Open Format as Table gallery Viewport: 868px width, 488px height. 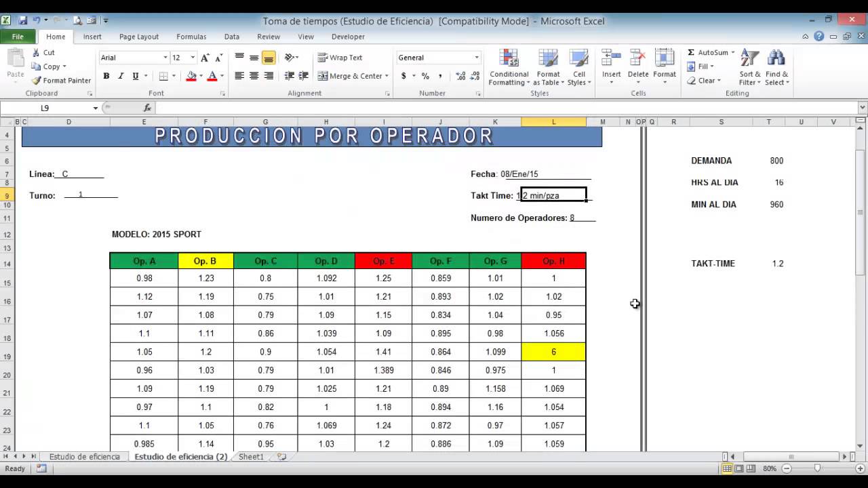coord(548,68)
